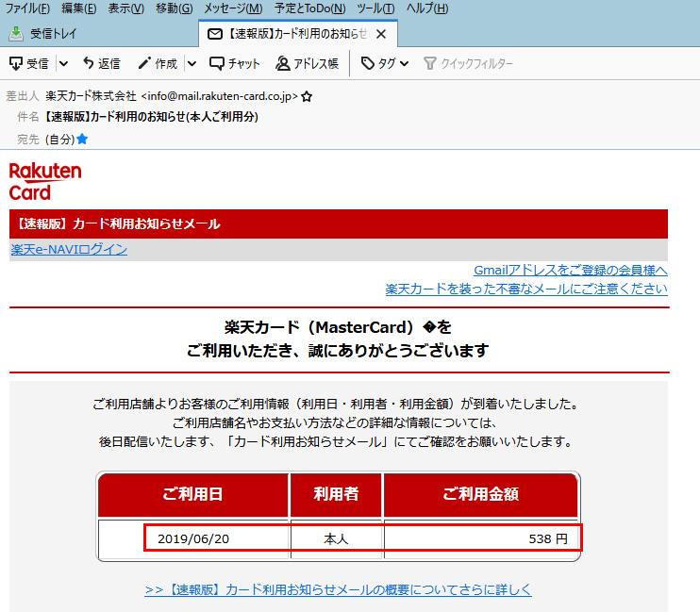Open the メッセージ(M) menu

point(233,8)
